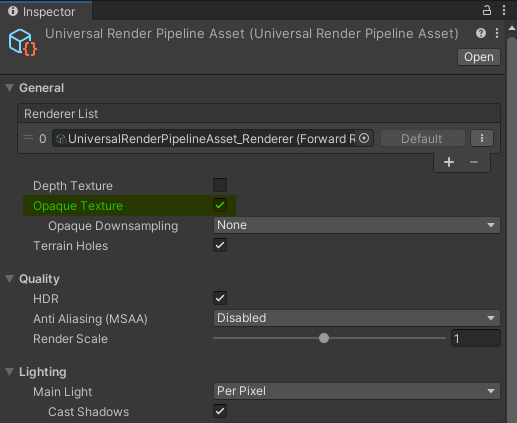Open help for Universal Render Pipeline Asset

(x=481, y=33)
